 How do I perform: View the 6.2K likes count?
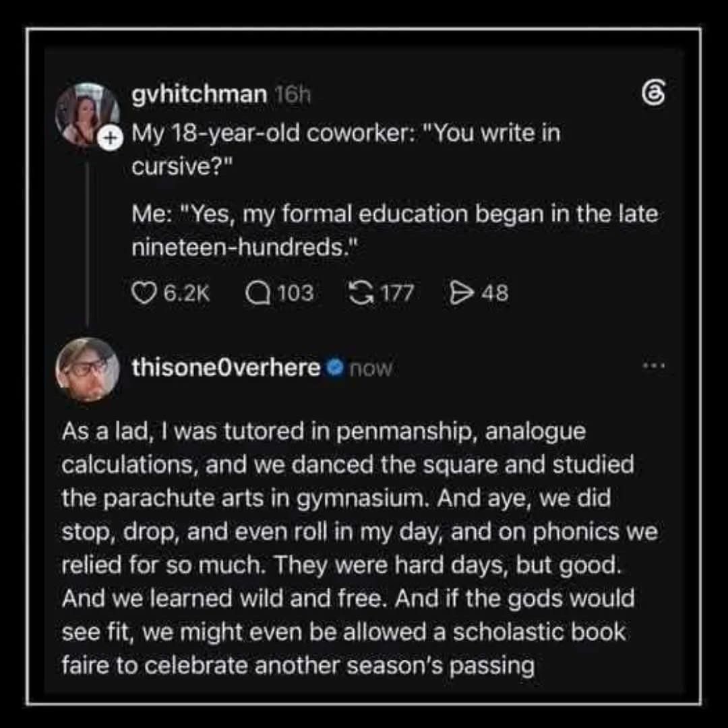187,293
